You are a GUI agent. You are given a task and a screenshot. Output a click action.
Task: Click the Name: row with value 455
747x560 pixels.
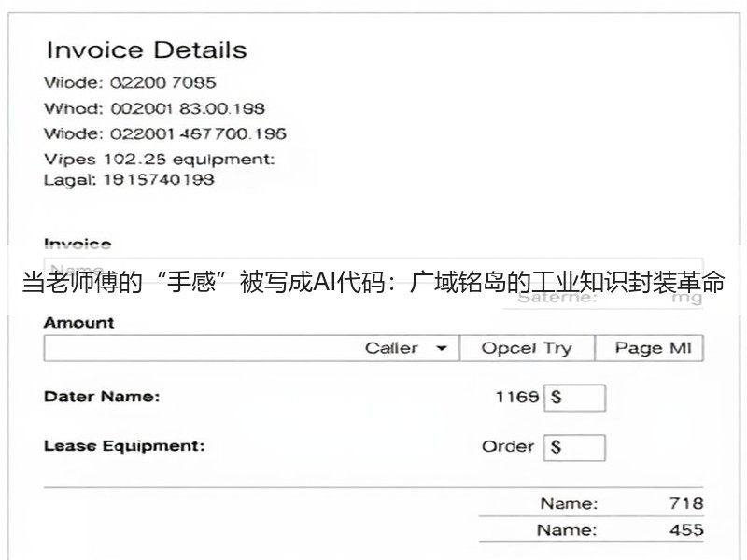tap(591, 529)
